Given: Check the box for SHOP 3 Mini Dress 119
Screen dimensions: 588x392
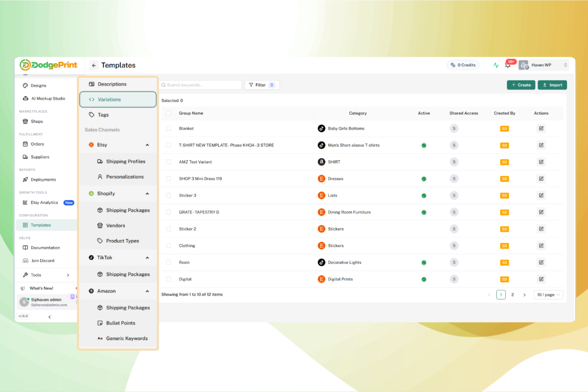Looking at the screenshot, I should (x=169, y=178).
